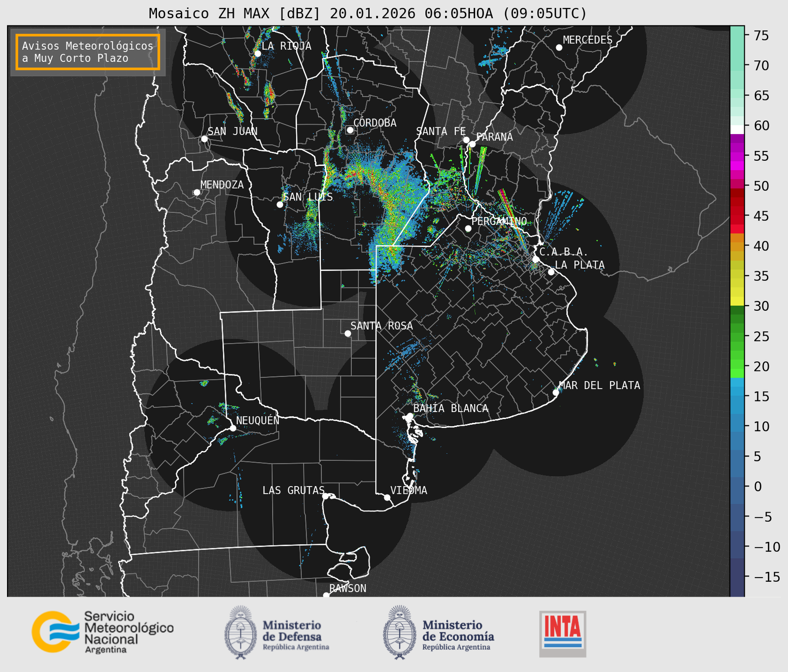Click the yellow 30 dBZ colorbar band
The width and height of the screenshot is (788, 672).
pos(737,301)
